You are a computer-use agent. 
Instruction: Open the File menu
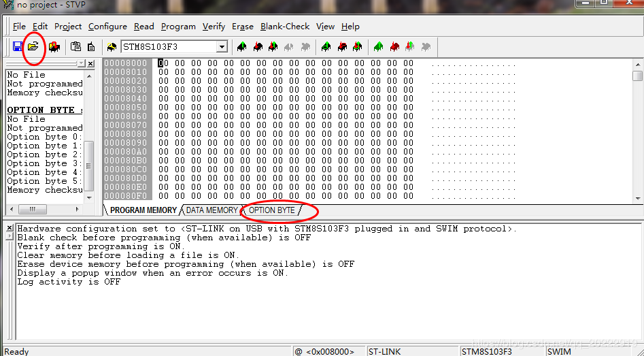(x=19, y=27)
